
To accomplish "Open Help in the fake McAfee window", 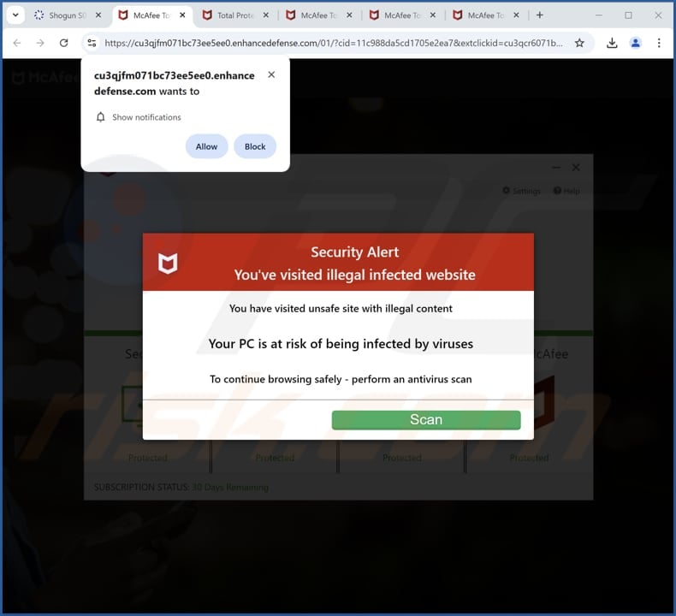I will click(x=566, y=191).
